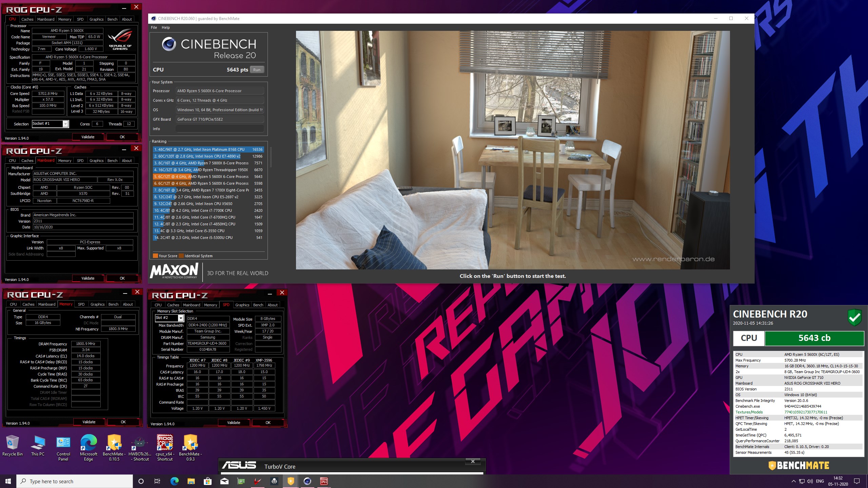Open About tab in Memory CPU-Z window

point(128,304)
